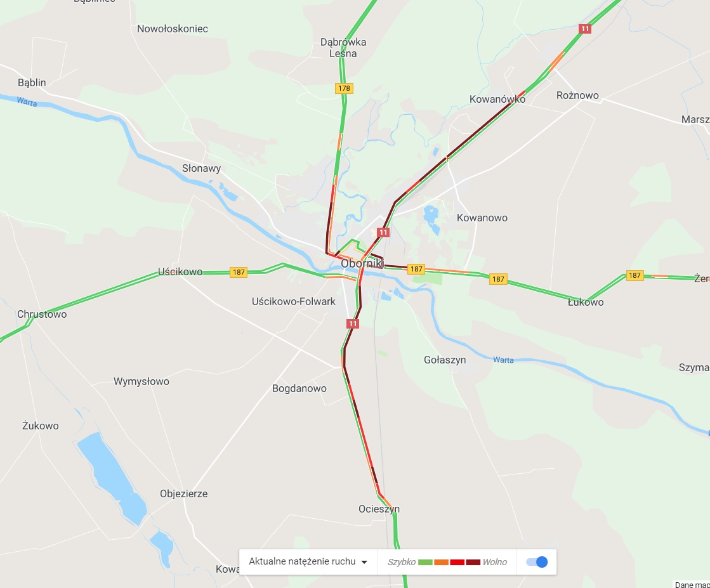Click the 187 road shield near Uścikowo
Image resolution: width=710 pixels, height=588 pixels.
pyautogui.click(x=239, y=272)
